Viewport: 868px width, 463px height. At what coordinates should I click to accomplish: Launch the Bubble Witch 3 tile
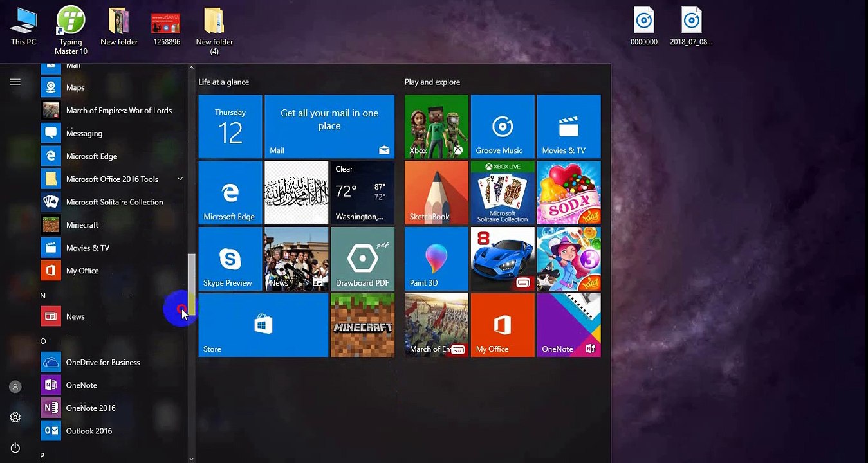click(x=569, y=259)
